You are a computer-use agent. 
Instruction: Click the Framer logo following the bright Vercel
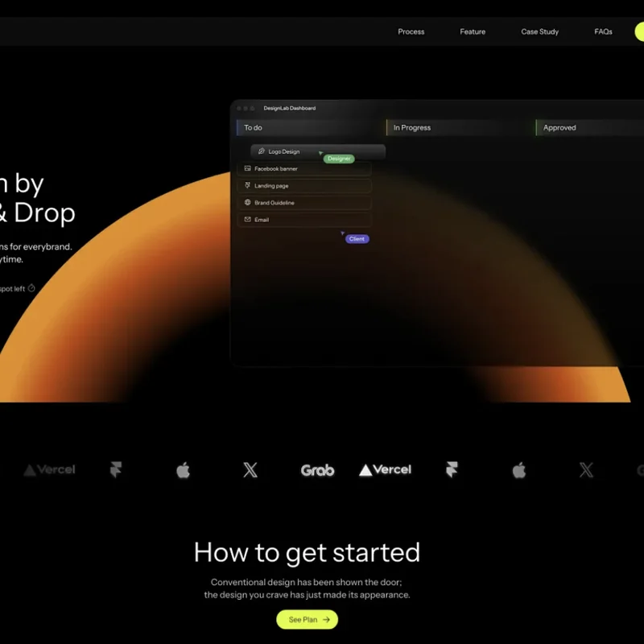tap(452, 470)
